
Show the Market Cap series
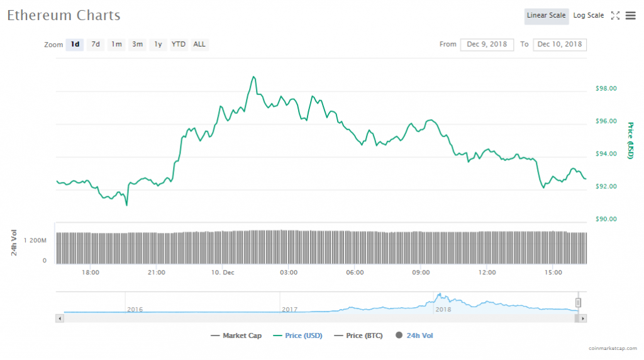tap(236, 335)
